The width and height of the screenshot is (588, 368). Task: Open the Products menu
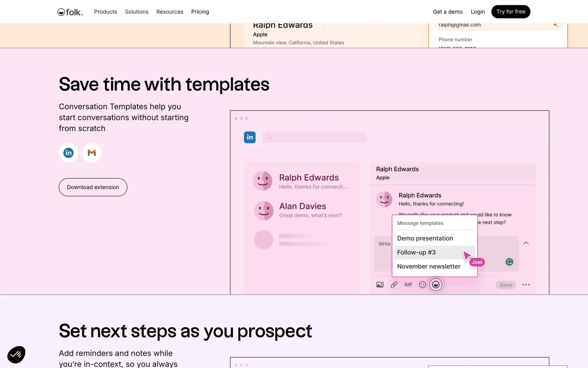105,12
